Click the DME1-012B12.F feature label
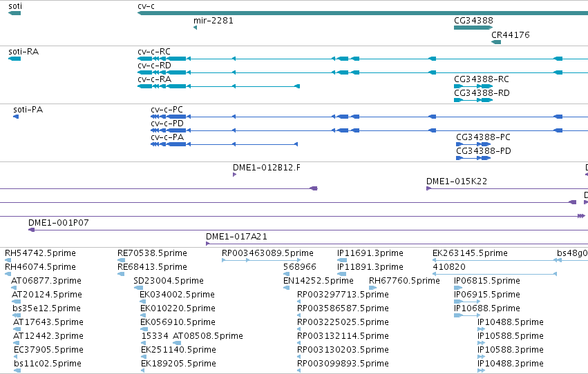The height and width of the screenshot is (374, 588). [267, 168]
